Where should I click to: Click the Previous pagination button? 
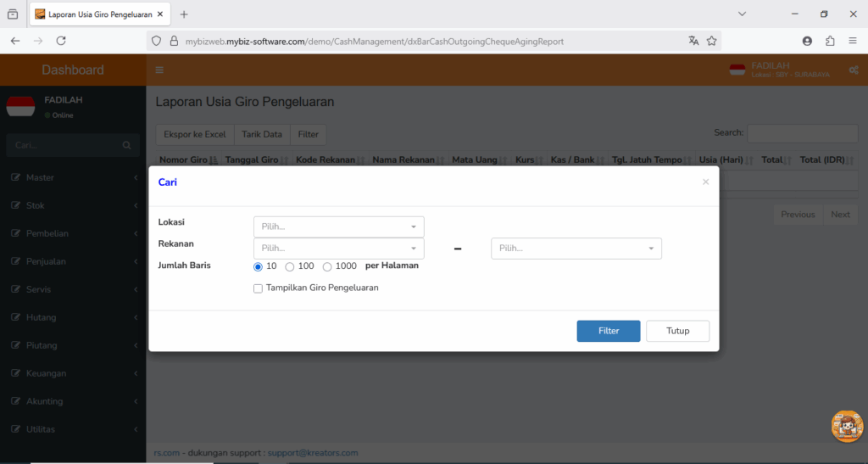coord(798,215)
